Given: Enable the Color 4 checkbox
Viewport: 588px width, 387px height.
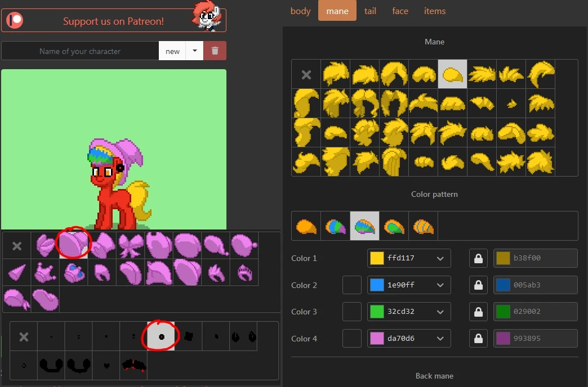Looking at the screenshot, I should pyautogui.click(x=352, y=338).
